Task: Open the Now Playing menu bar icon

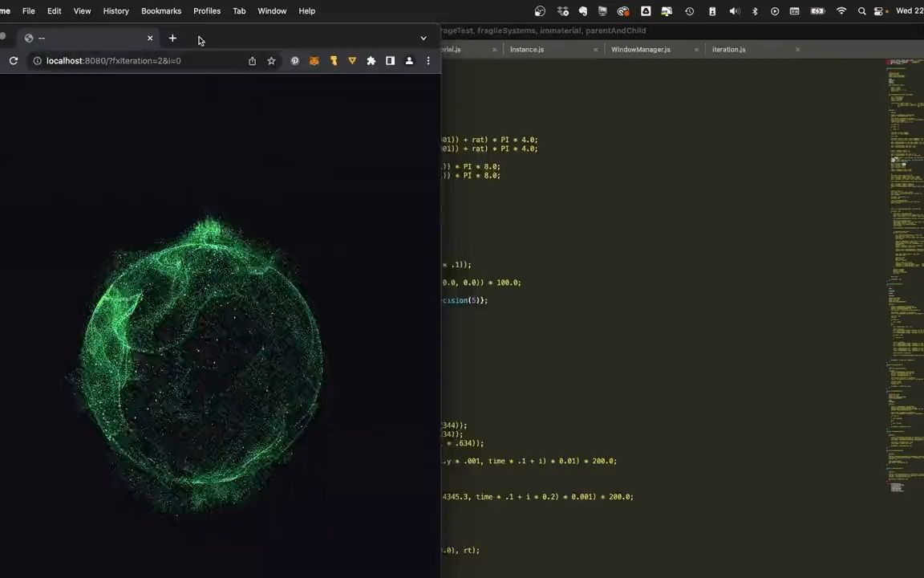Action: pos(775,10)
